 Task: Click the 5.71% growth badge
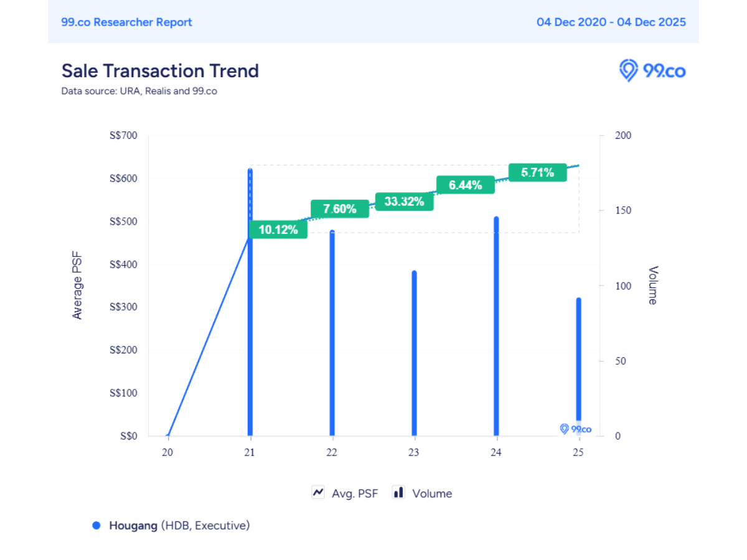pyautogui.click(x=537, y=172)
